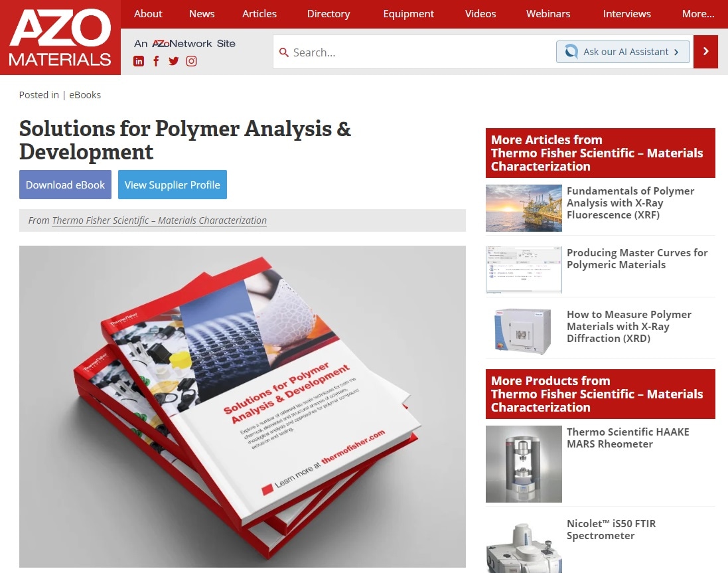Click the Download eBook button

(x=66, y=185)
